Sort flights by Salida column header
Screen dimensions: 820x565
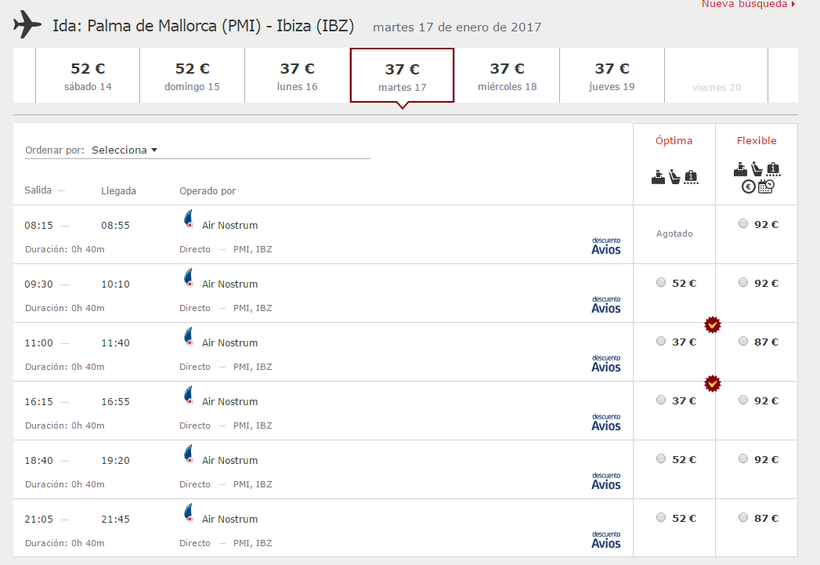pos(38,190)
